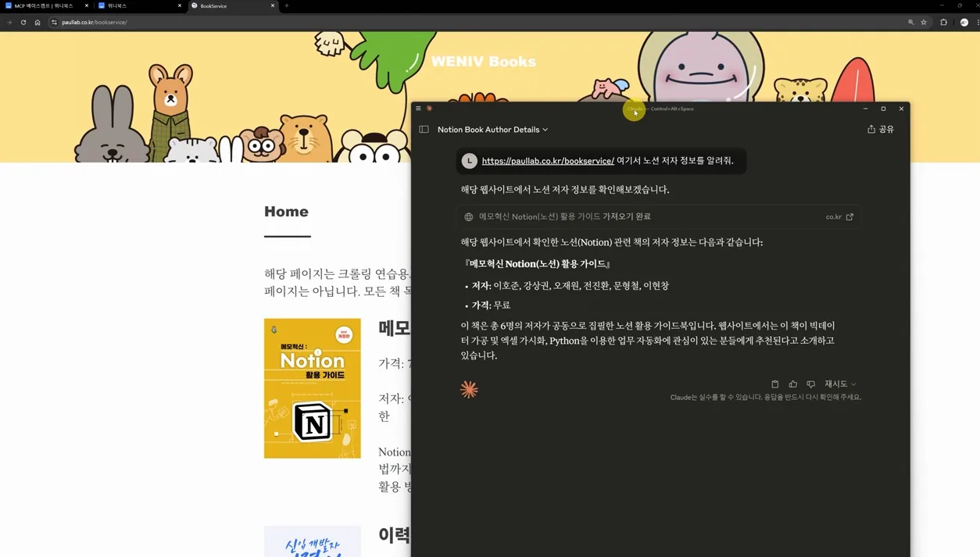Maximize the Claude app window

click(x=883, y=109)
